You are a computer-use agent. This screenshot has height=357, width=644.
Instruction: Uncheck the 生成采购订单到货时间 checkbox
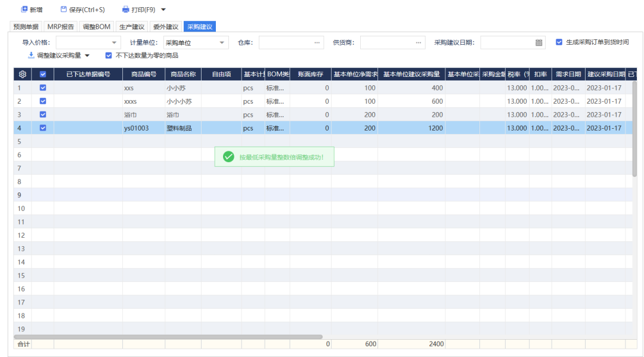[559, 42]
